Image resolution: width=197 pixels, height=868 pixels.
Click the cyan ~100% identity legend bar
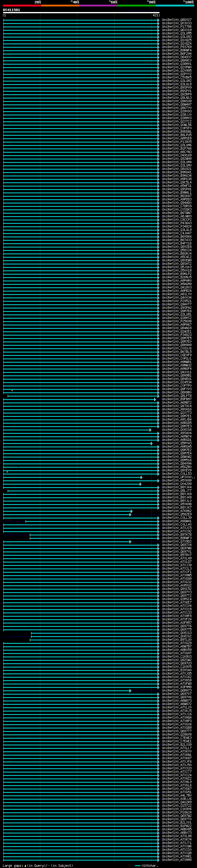click(x=175, y=6)
